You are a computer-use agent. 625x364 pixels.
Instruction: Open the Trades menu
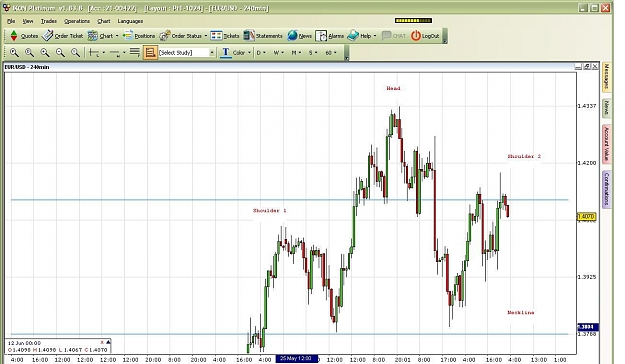click(49, 21)
